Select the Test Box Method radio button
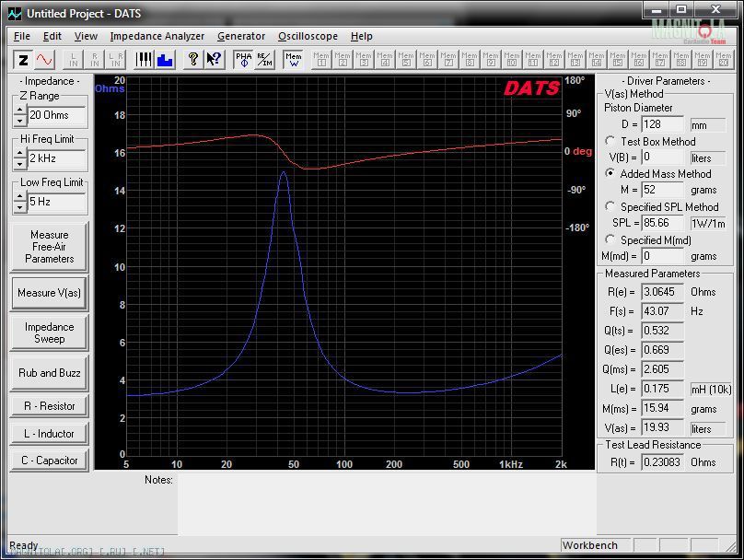The height and width of the screenshot is (560, 744). 610,141
